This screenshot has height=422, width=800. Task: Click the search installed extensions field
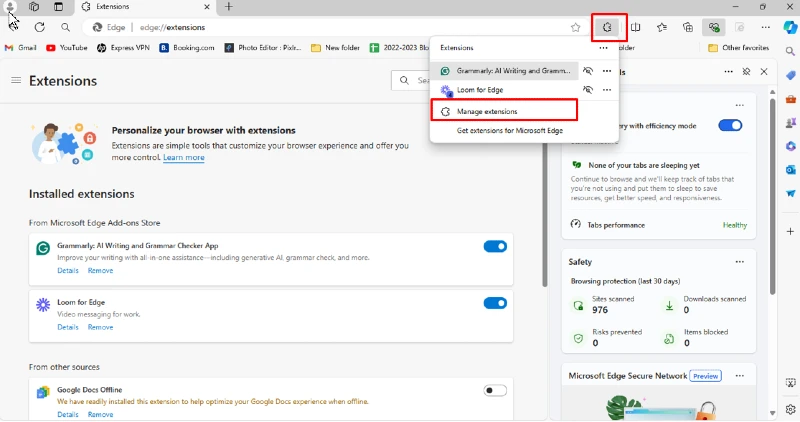click(x=411, y=80)
